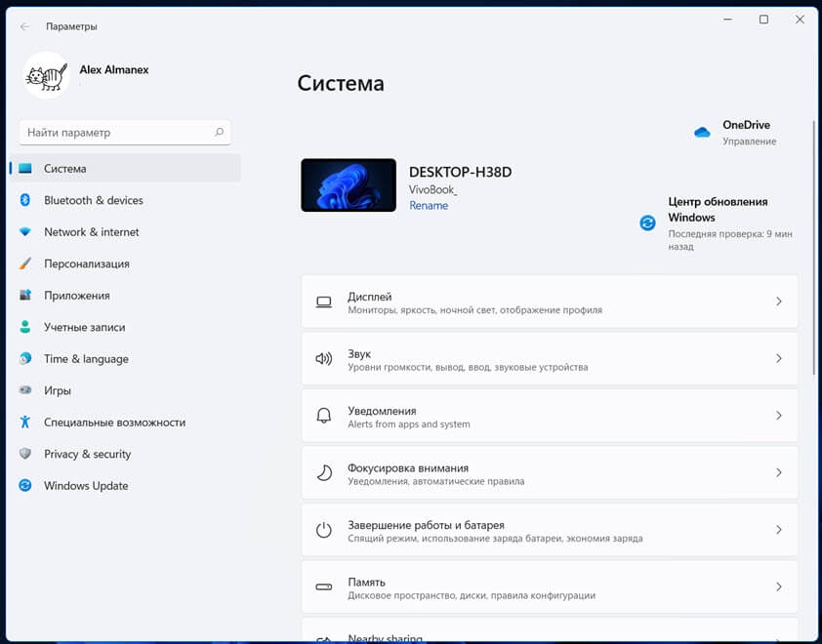822x644 pixels.
Task: Click 'Последняя проверка: 9 мин назад' text
Action: pos(730,240)
